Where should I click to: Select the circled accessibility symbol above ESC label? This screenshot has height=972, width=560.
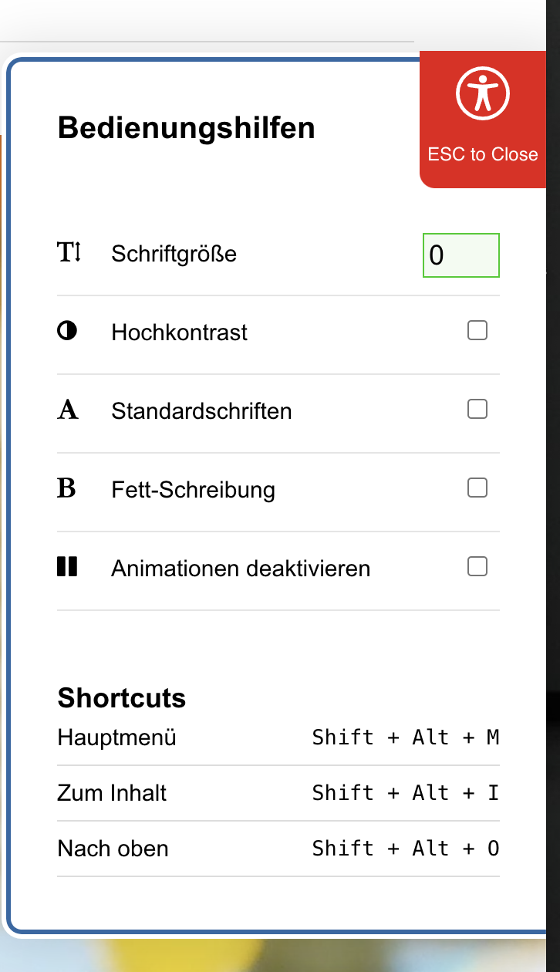coord(484,93)
